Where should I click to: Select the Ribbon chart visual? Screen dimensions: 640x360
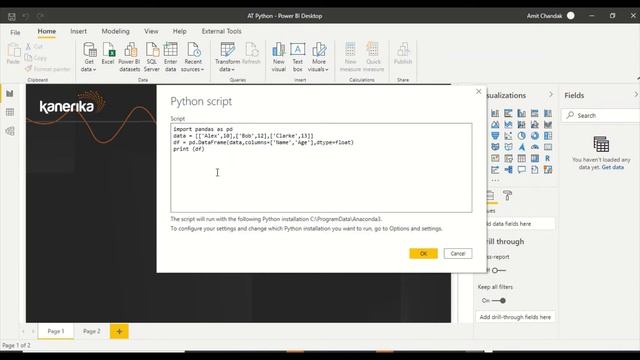tap(548, 124)
